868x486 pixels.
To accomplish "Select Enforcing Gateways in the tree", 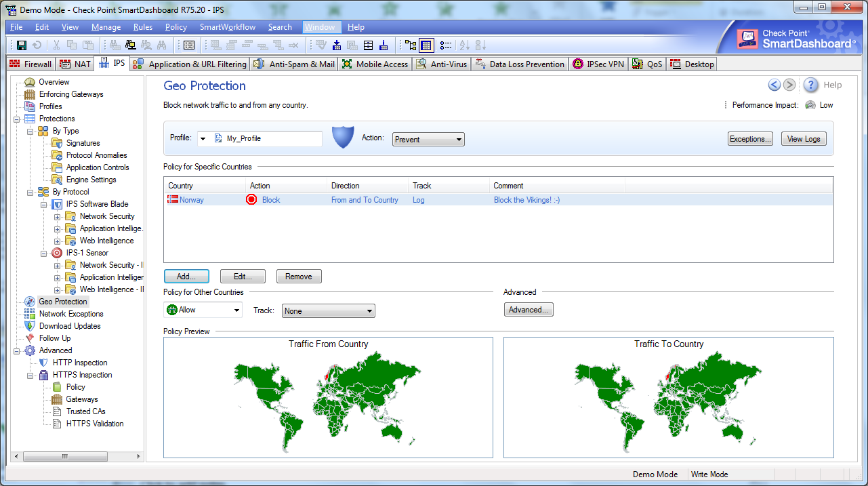I will tap(71, 94).
